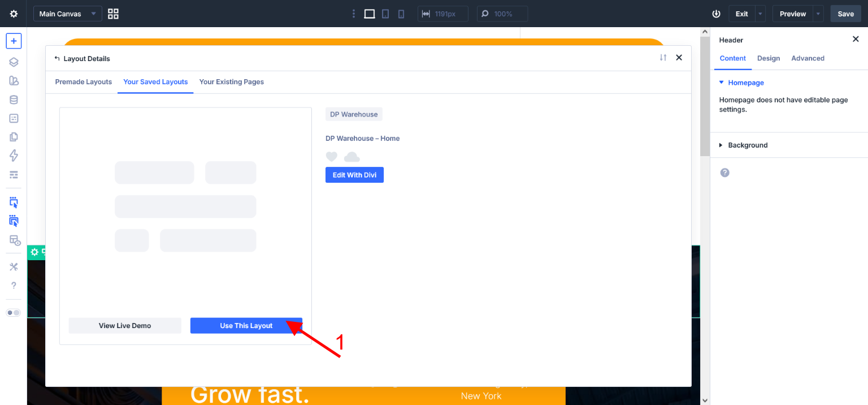This screenshot has width=868, height=405.
Task: Switch to phone view icon
Action: coord(401,14)
